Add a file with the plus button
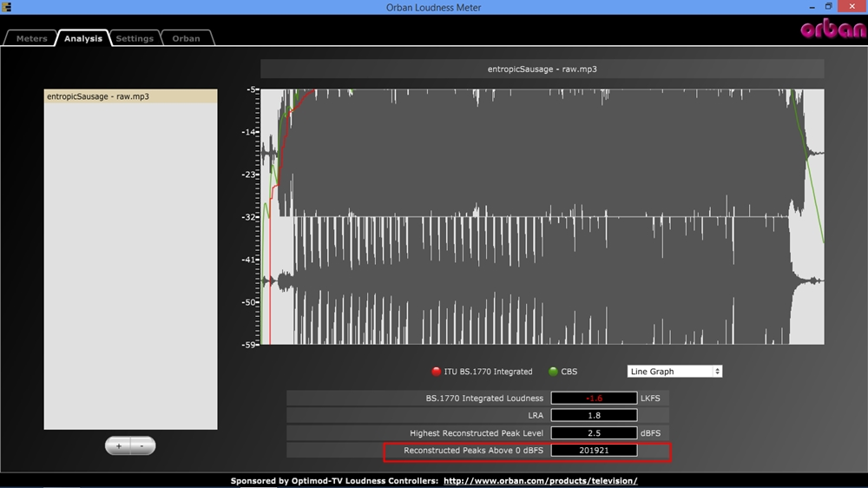Viewport: 868px width, 488px height. point(119,445)
